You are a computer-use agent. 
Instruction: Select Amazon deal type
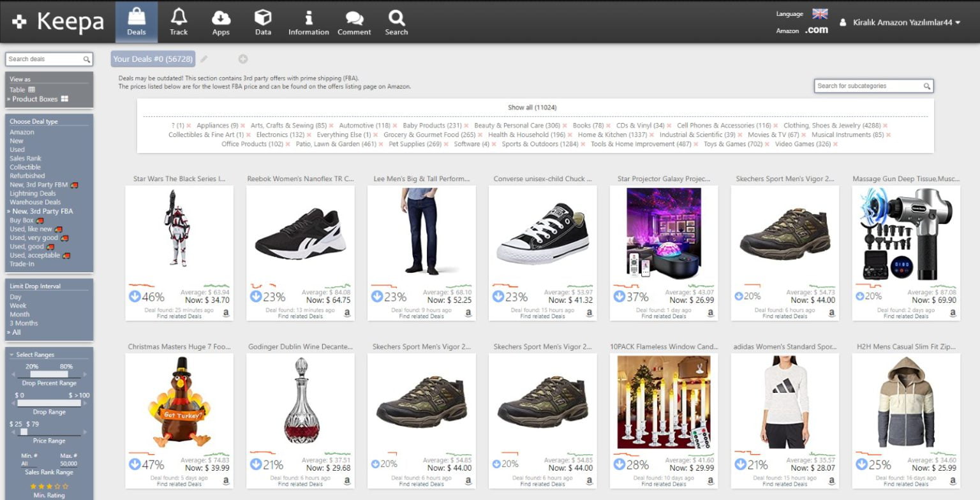pyautogui.click(x=22, y=132)
